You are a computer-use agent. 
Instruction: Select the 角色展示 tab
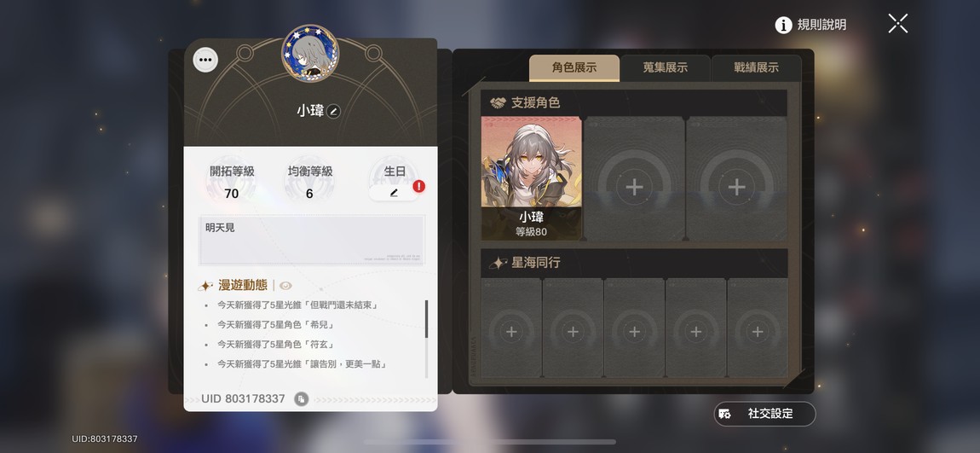pyautogui.click(x=574, y=68)
